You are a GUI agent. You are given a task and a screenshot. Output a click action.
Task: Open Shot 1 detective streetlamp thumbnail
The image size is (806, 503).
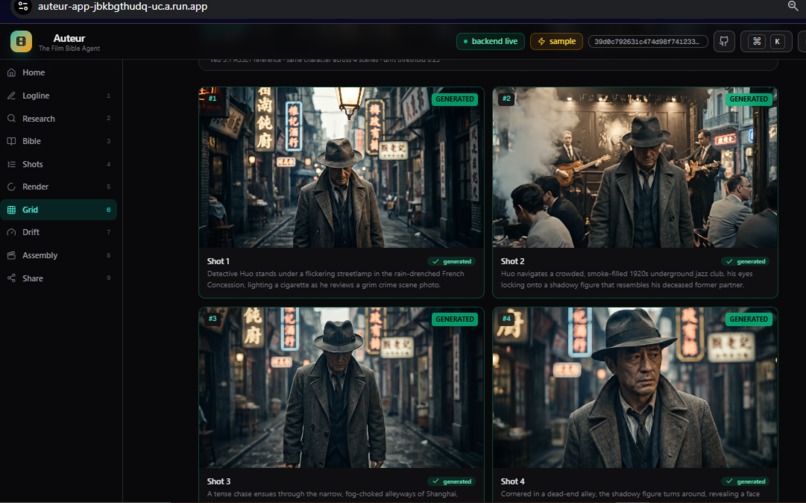coord(341,167)
